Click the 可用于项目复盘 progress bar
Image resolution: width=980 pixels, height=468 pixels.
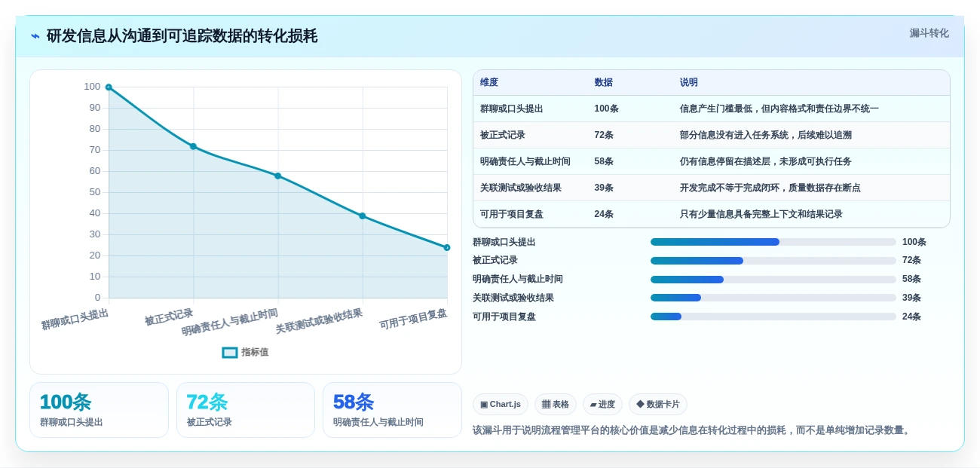[x=773, y=317]
